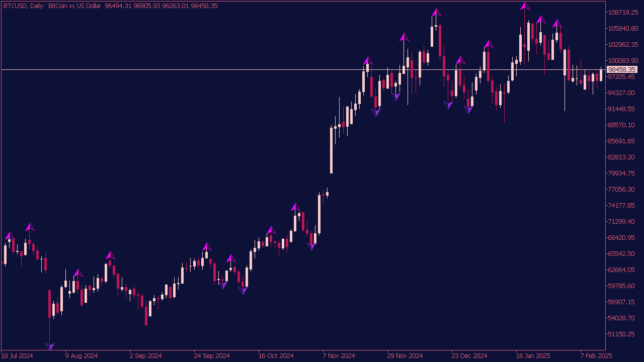Click the high value 98905.93 in the header
Screen dimensions: 644x362
click(x=147, y=6)
